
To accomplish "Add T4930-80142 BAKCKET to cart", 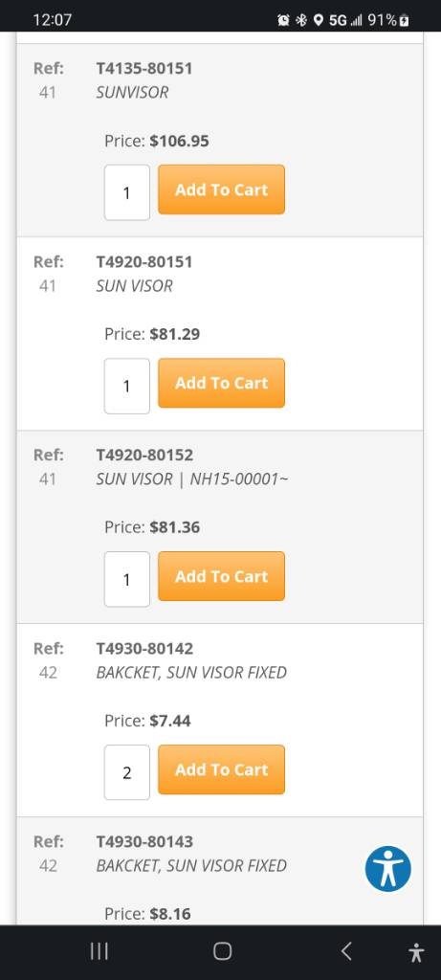I will pos(221,769).
